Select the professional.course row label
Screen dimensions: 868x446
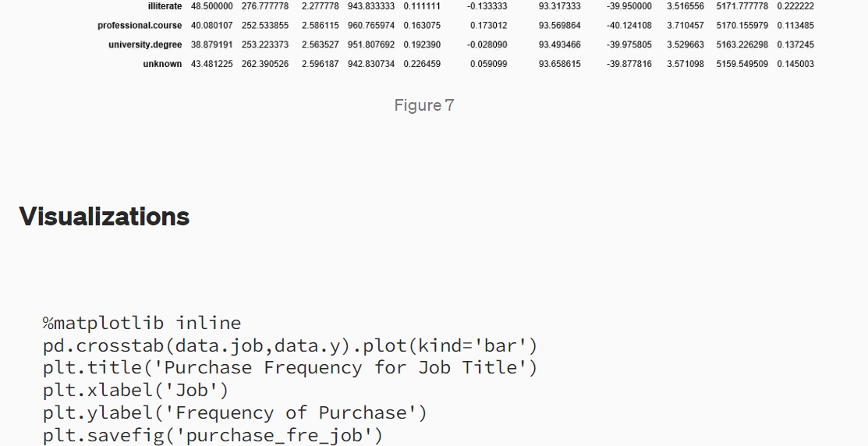(x=140, y=26)
